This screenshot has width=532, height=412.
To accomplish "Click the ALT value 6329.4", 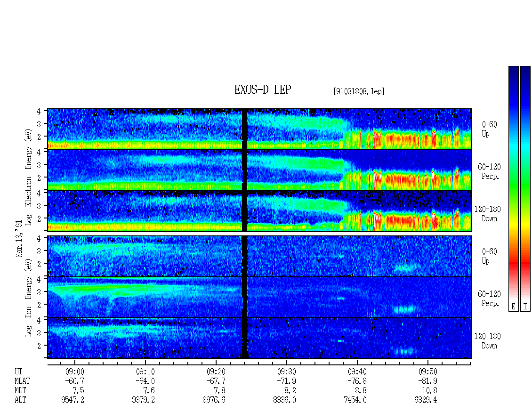I will (426, 400).
